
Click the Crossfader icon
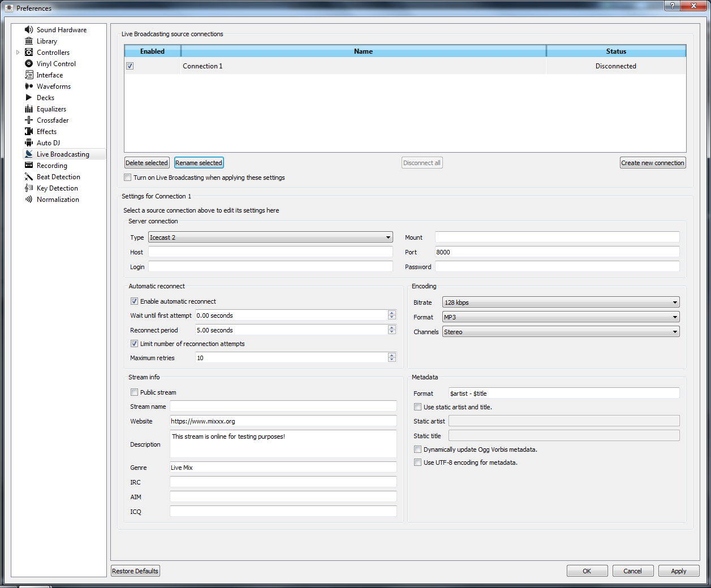[x=29, y=120]
